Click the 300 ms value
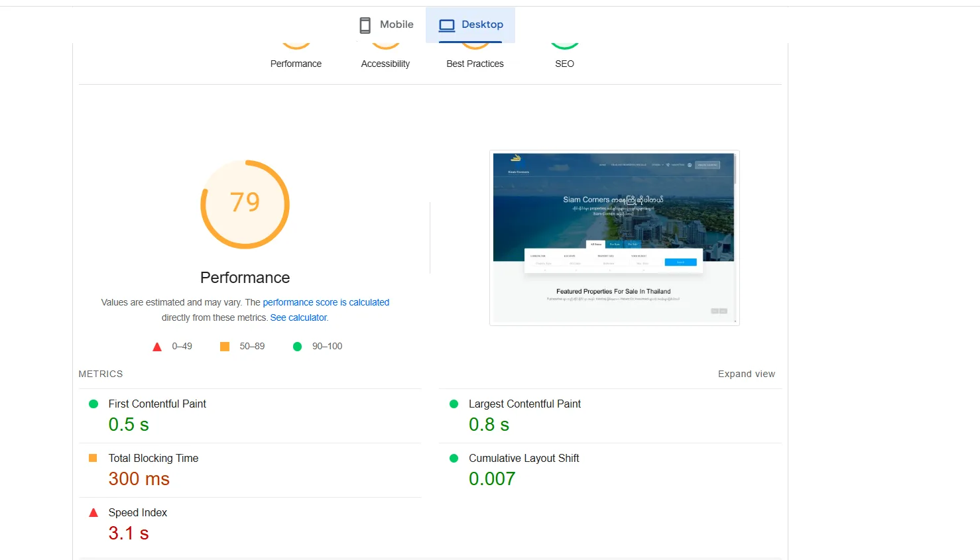The image size is (980, 560). tap(139, 478)
